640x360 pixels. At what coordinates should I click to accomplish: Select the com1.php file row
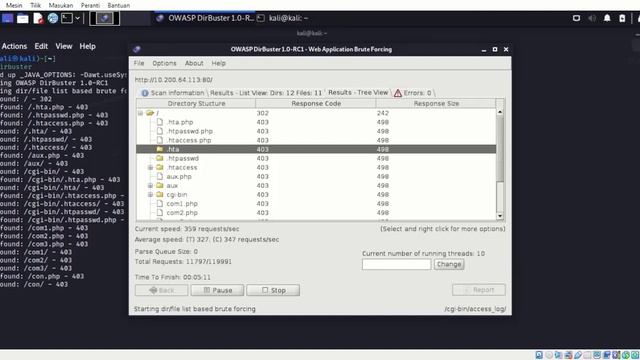point(316,203)
